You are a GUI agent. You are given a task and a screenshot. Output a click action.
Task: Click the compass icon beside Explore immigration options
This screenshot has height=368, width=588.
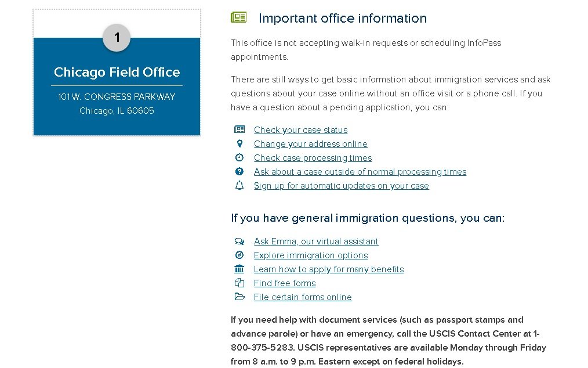(239, 255)
